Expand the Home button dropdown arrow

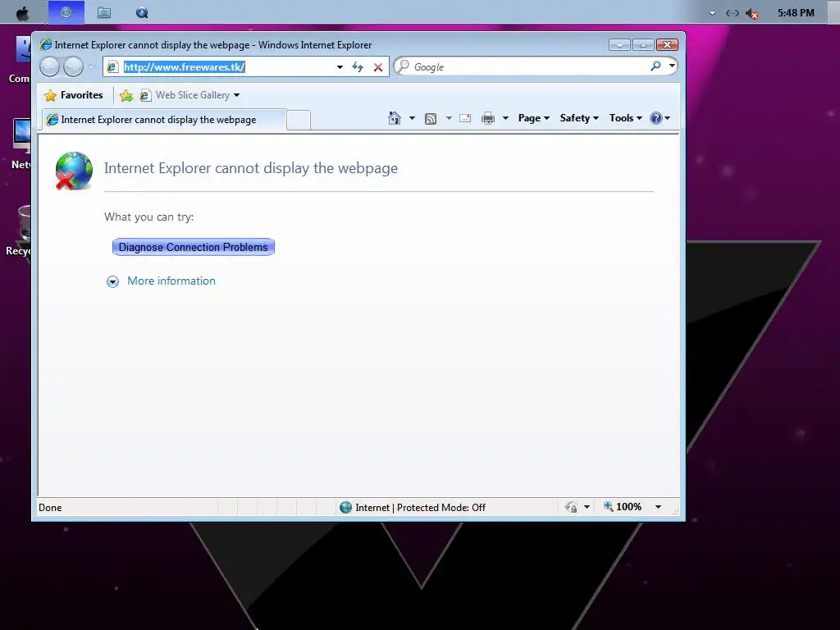click(412, 118)
